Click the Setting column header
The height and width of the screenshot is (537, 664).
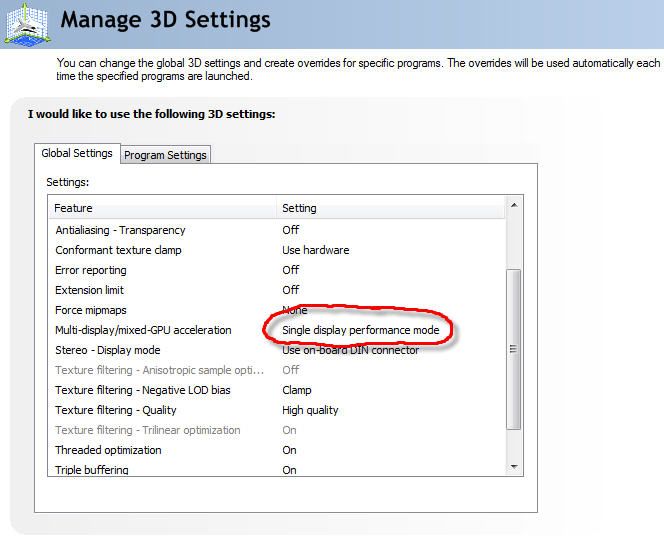299,208
